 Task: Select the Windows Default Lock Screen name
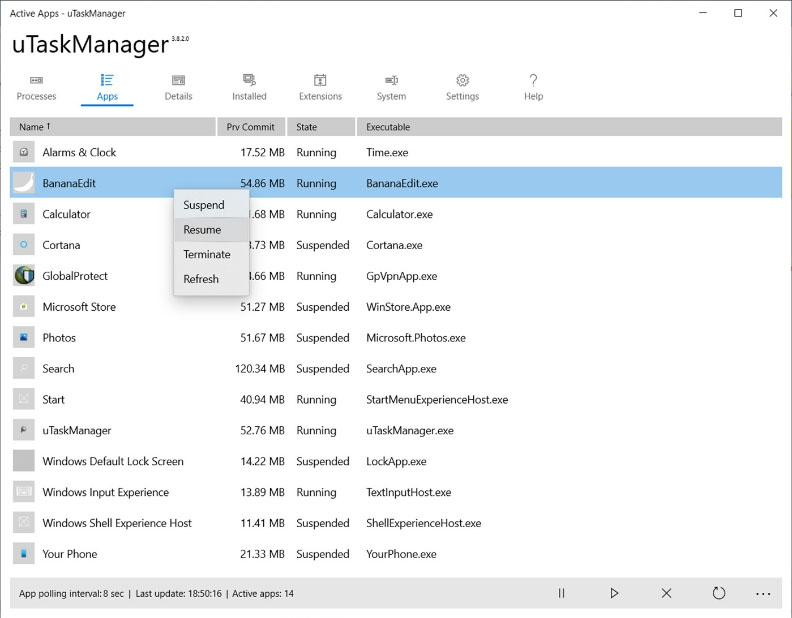(113, 461)
